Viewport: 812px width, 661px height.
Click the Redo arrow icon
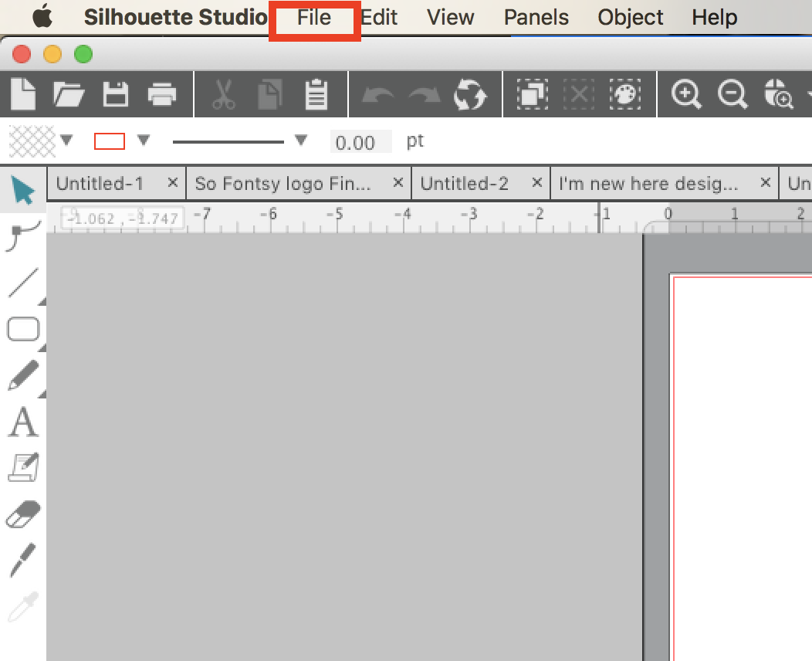click(x=424, y=95)
